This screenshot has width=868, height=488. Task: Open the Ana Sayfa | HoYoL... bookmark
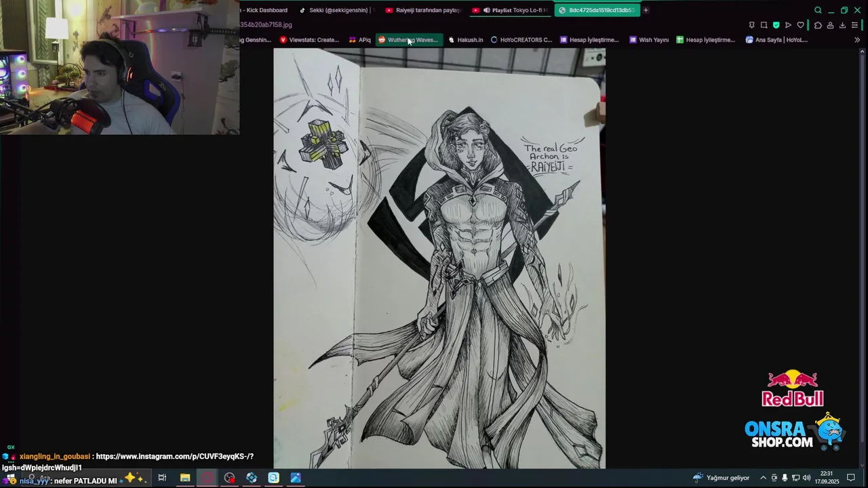point(776,40)
